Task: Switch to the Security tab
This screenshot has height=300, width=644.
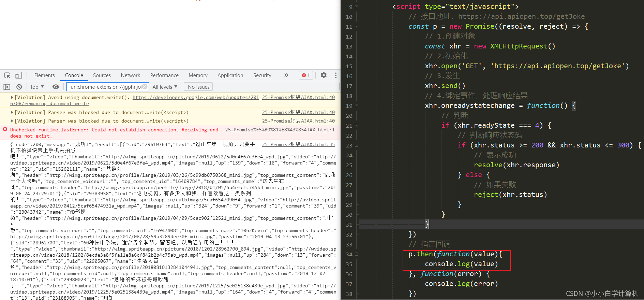Action: coord(262,75)
